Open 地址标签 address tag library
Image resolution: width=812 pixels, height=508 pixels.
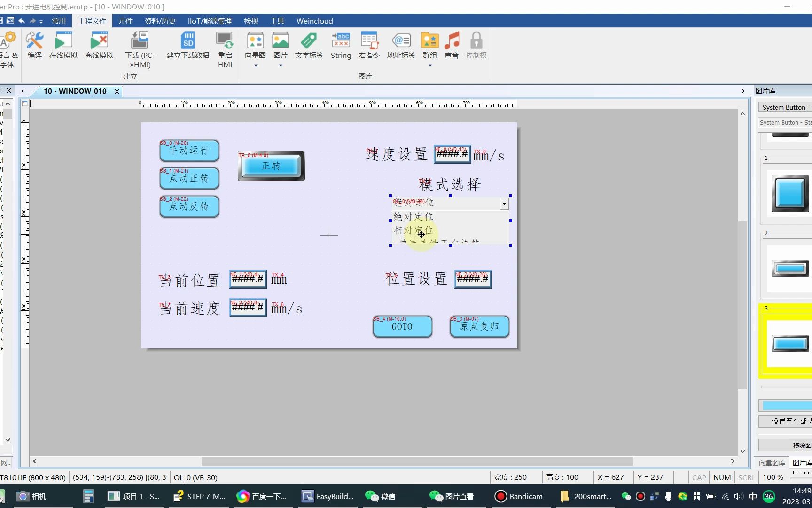(401, 45)
